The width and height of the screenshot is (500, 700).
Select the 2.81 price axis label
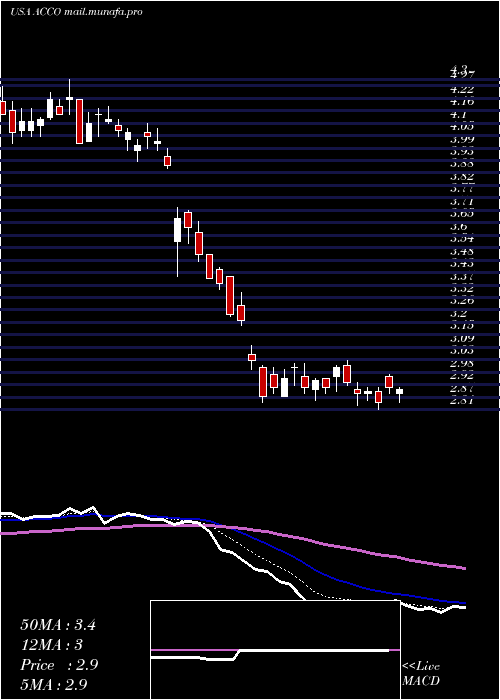click(462, 400)
